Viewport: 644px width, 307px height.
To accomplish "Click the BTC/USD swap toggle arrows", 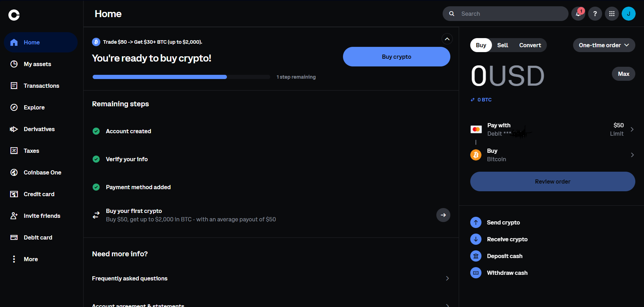I will (473, 100).
